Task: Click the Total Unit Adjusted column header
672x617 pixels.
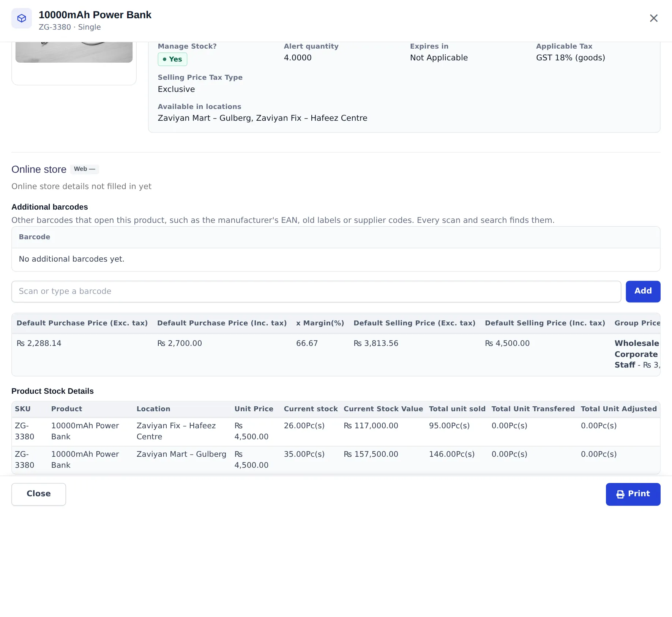Action: [x=618, y=409]
